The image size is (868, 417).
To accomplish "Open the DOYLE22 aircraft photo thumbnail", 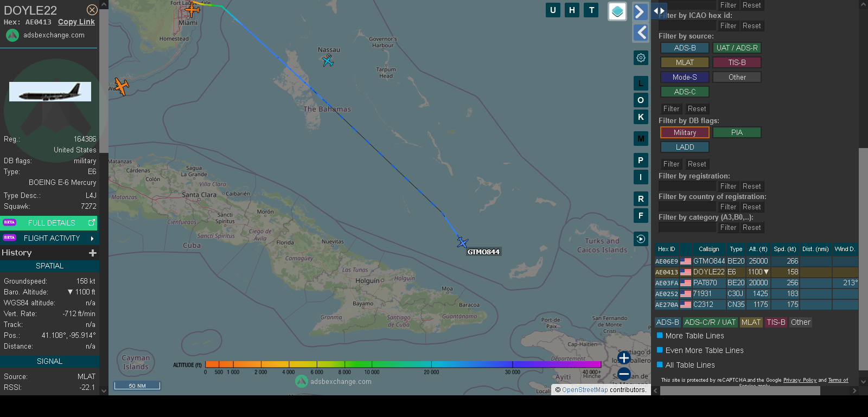I will pyautogui.click(x=50, y=92).
